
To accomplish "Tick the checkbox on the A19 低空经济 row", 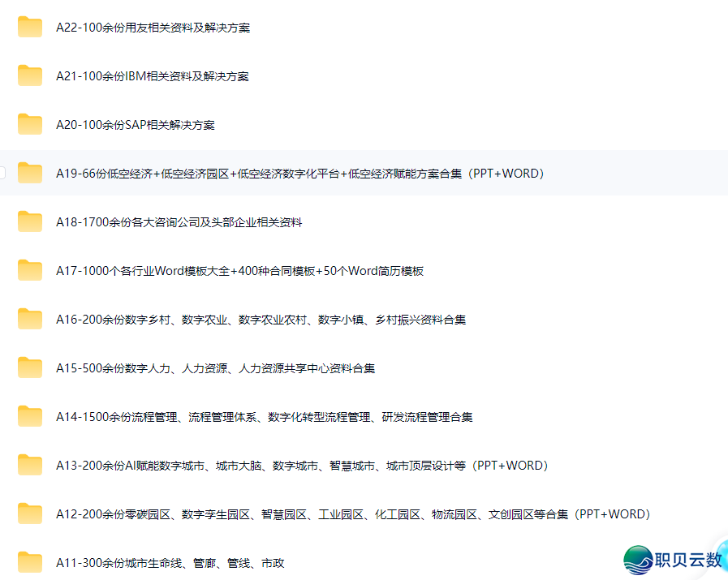I will tap(2, 174).
